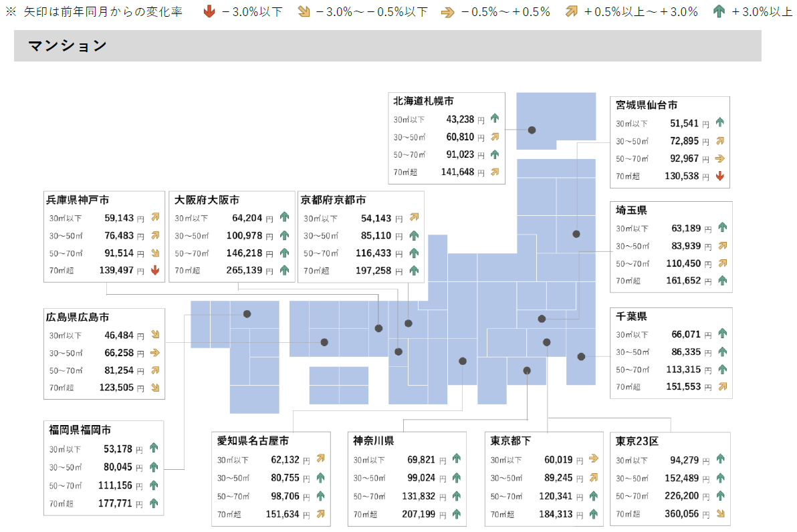
Task: Click the arrow next to 43,238 in Sapporo
Action: 495,119
